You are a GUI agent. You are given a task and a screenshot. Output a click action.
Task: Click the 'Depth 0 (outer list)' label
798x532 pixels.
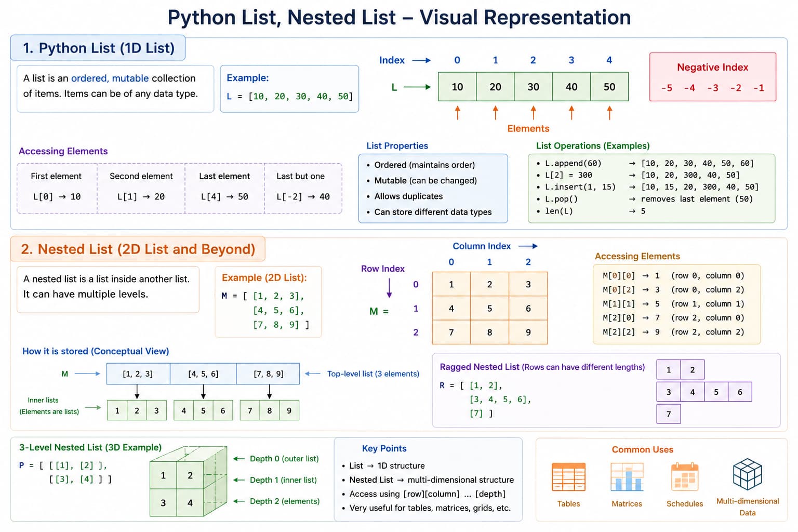coord(284,459)
